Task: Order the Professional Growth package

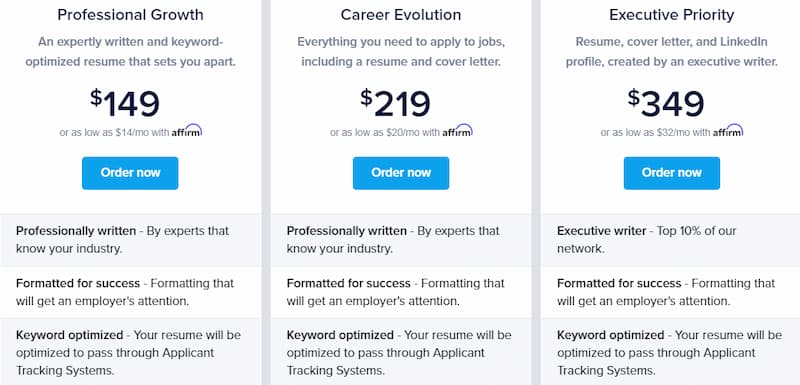Action: click(130, 173)
